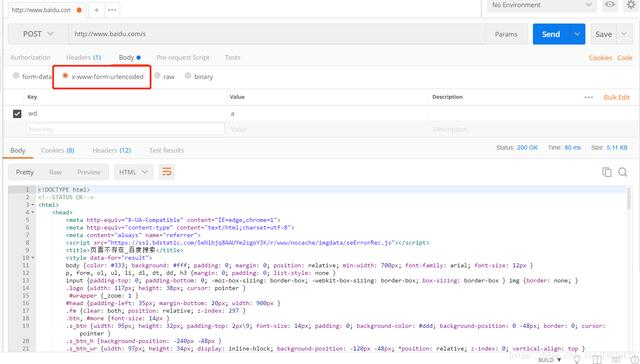Click the blue Send button

pyautogui.click(x=551, y=34)
